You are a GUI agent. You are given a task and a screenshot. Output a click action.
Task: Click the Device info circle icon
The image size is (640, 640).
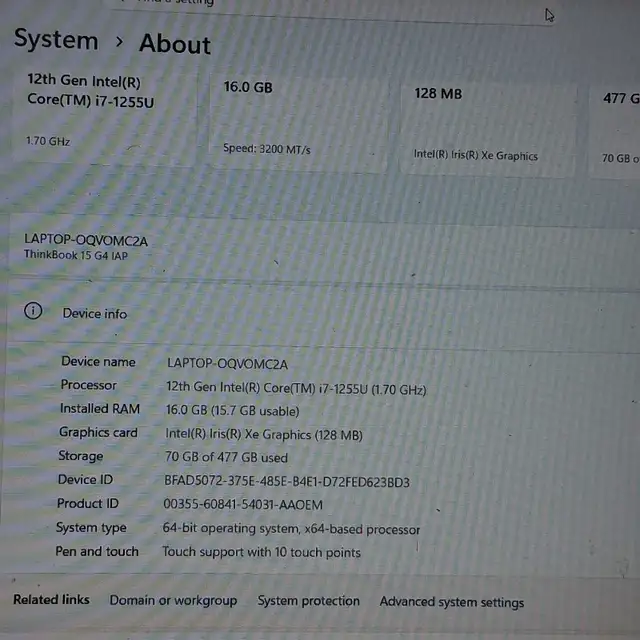(x=33, y=311)
